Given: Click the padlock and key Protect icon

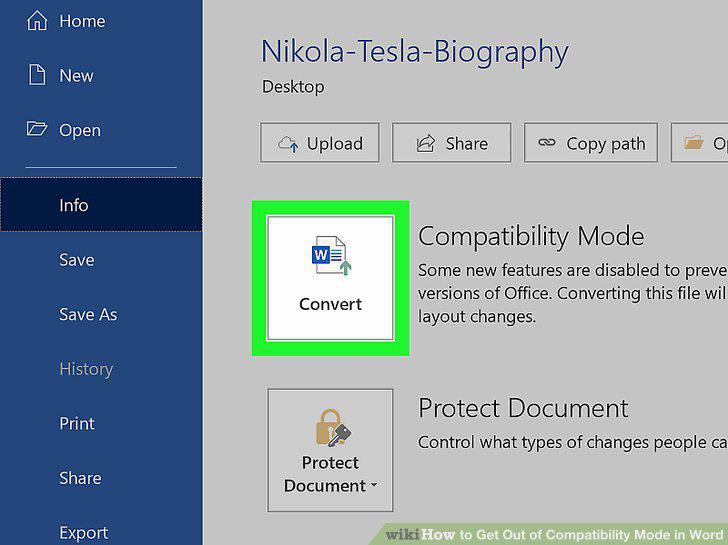Looking at the screenshot, I should [x=333, y=428].
